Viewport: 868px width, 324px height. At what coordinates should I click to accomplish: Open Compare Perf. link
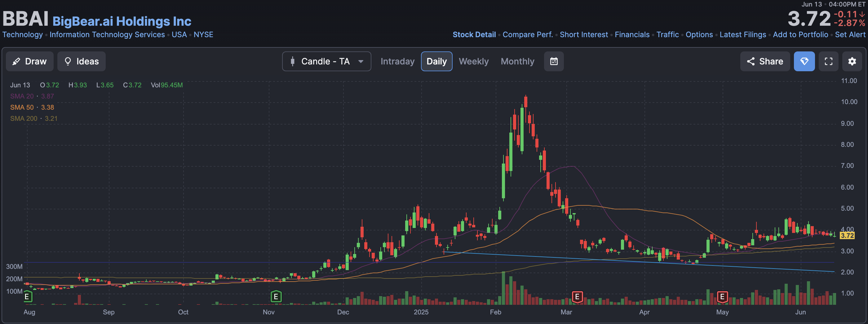(528, 35)
